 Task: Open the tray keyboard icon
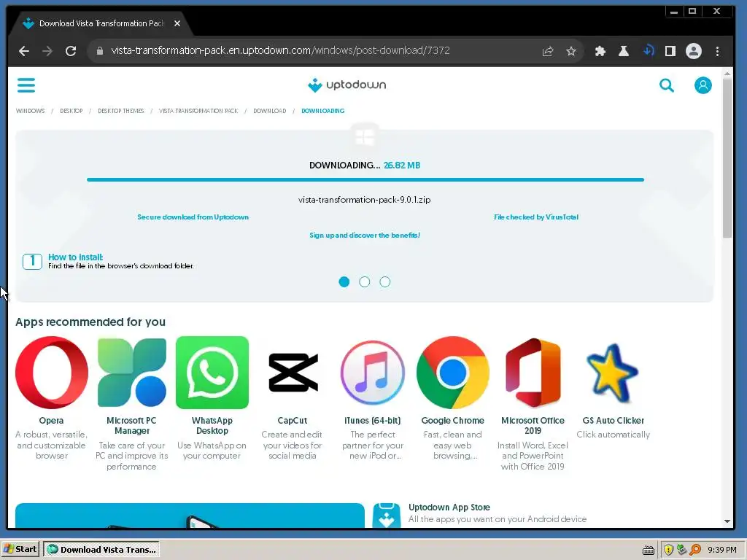[x=648, y=551]
